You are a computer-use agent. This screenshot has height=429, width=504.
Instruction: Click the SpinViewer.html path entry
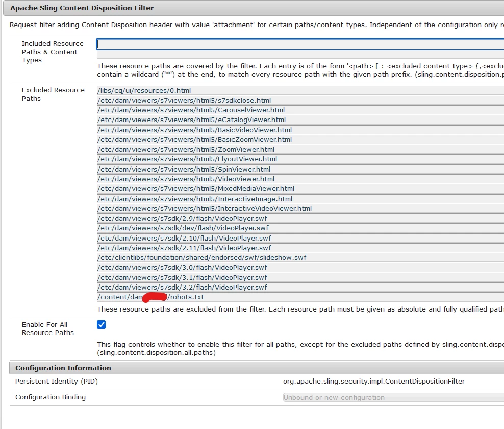tap(300, 169)
